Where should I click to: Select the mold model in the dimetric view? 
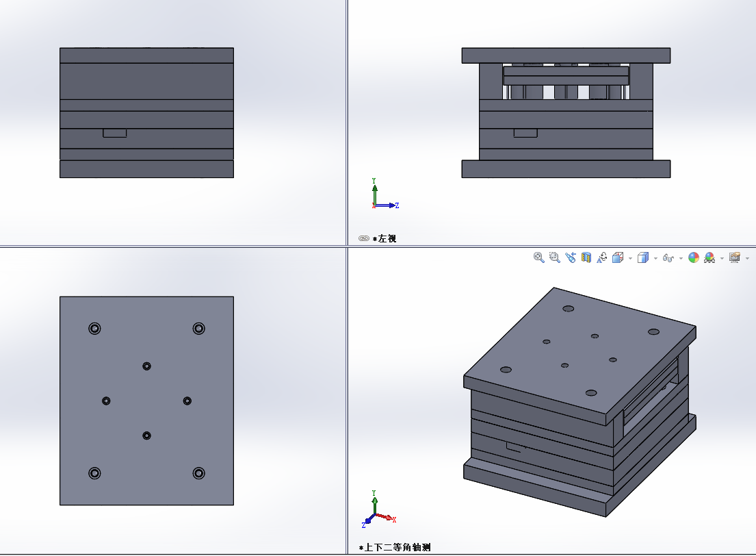(x=579, y=402)
